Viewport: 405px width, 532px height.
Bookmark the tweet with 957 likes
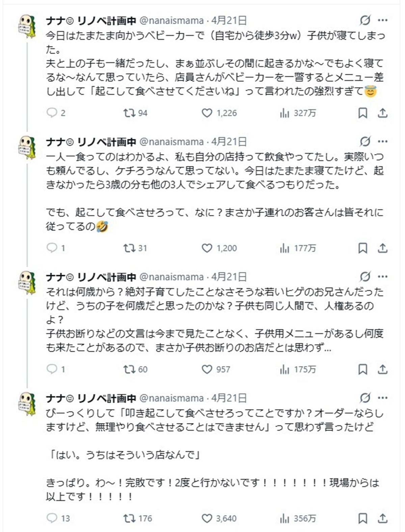pos(362,369)
